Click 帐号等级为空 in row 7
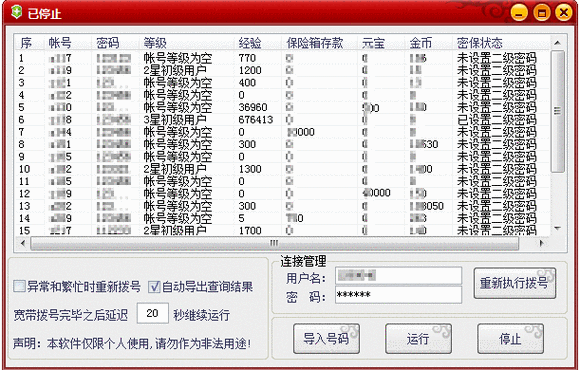 178,132
